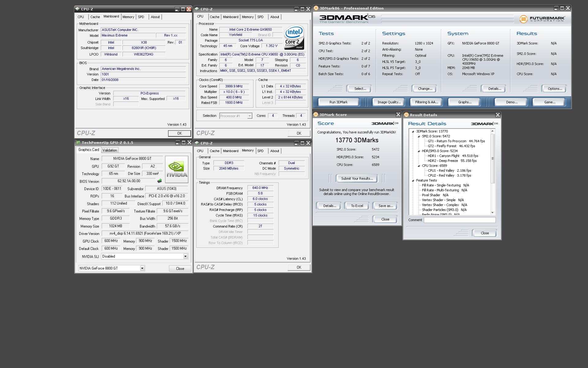Viewport: 588px width, 368px height.
Task: Open the Cache tab in the Mainboard CPU-Z window
Action: click(95, 17)
